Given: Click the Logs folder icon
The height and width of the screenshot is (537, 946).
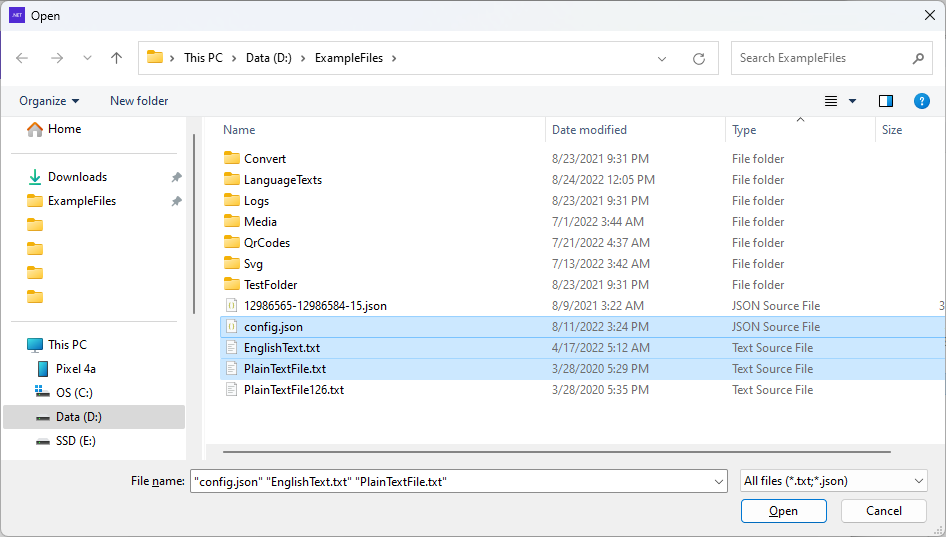Looking at the screenshot, I should pos(232,200).
